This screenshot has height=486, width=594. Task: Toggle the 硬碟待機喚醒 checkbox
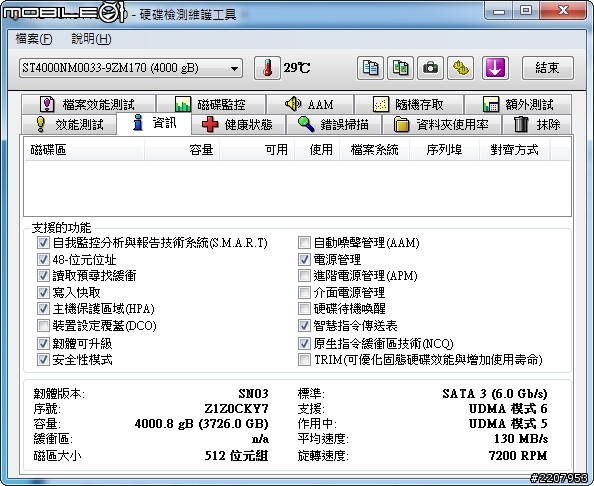[x=304, y=308]
